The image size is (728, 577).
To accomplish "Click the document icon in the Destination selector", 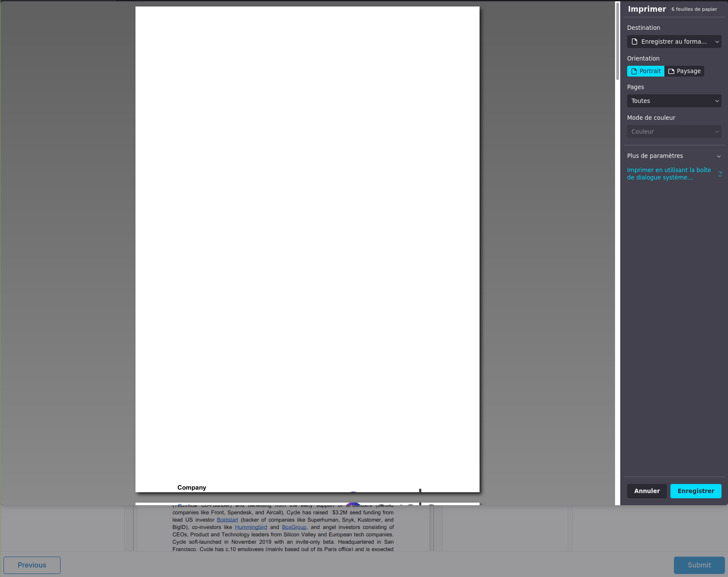I will [635, 41].
